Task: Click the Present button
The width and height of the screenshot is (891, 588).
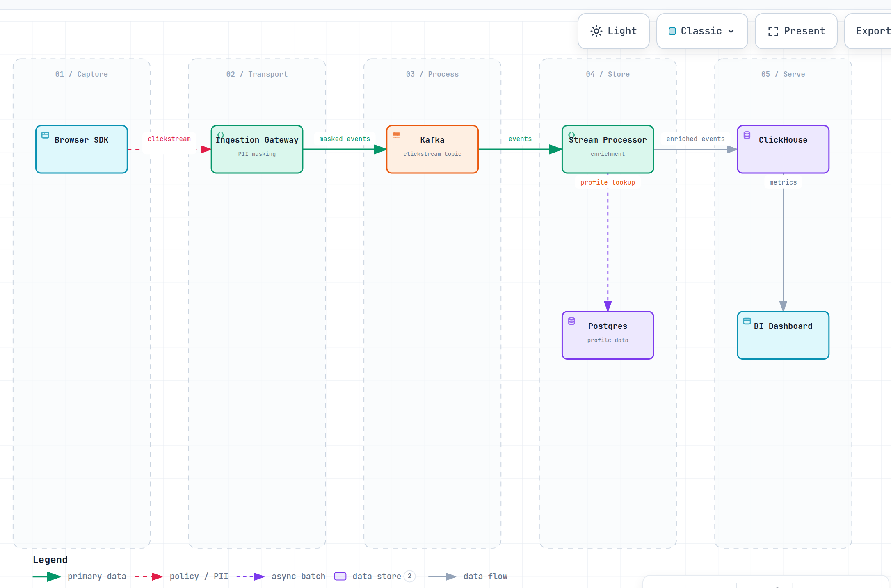Action: [796, 31]
